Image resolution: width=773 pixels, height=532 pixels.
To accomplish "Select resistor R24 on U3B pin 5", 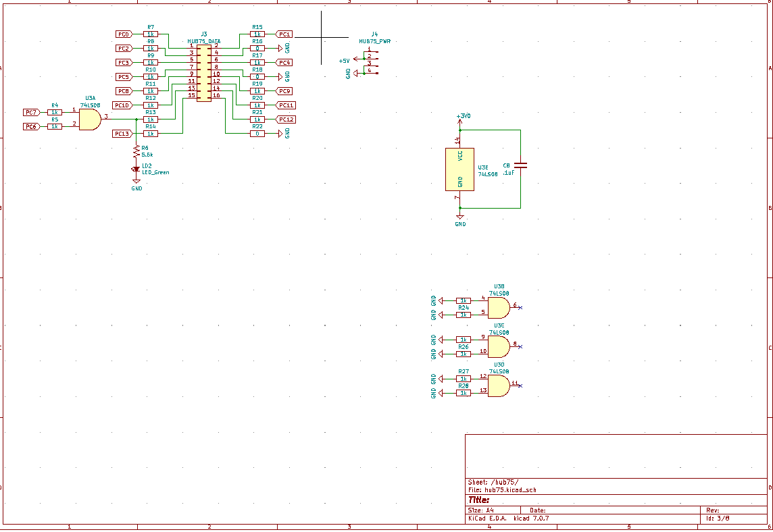I will 464,315.
